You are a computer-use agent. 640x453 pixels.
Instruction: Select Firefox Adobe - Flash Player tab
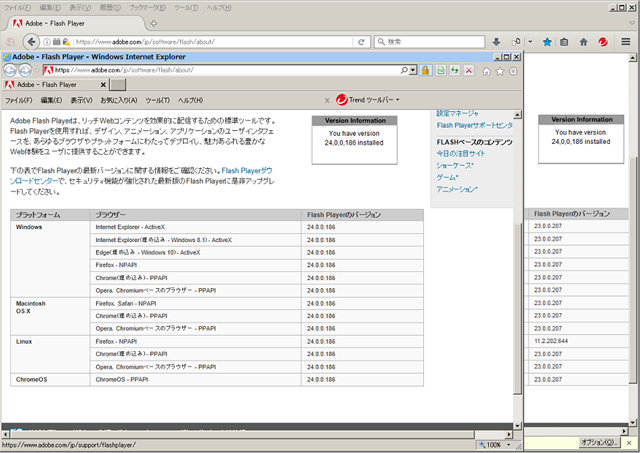pyautogui.click(x=76, y=24)
